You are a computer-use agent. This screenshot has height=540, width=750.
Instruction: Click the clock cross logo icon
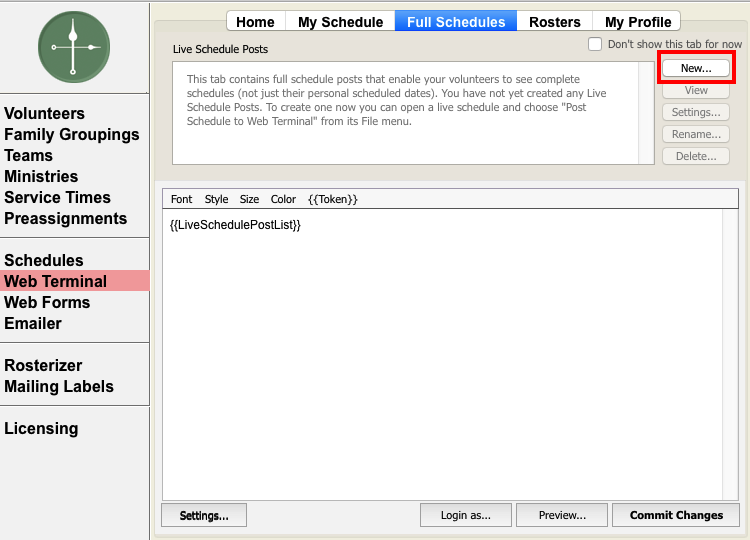[x=74, y=47]
